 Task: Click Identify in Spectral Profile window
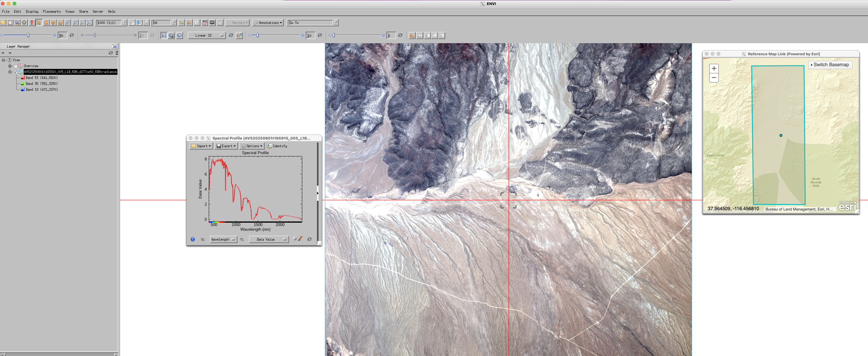pyautogui.click(x=277, y=146)
